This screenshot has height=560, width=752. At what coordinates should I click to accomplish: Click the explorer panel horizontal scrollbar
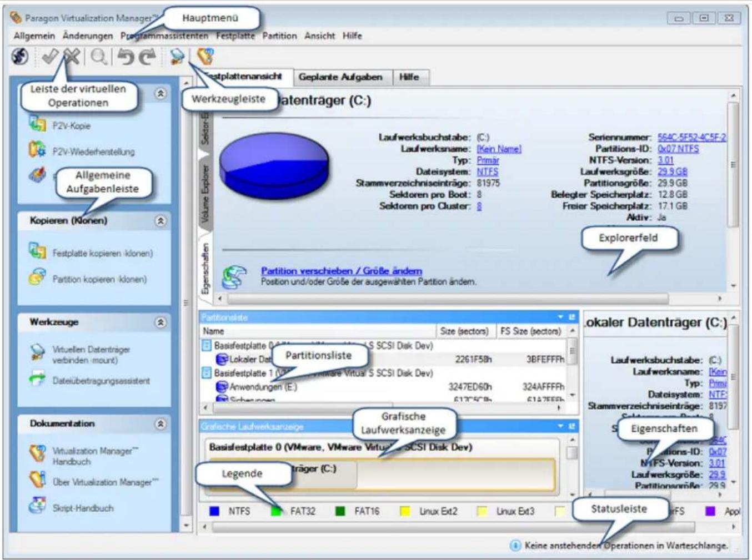pos(469,299)
